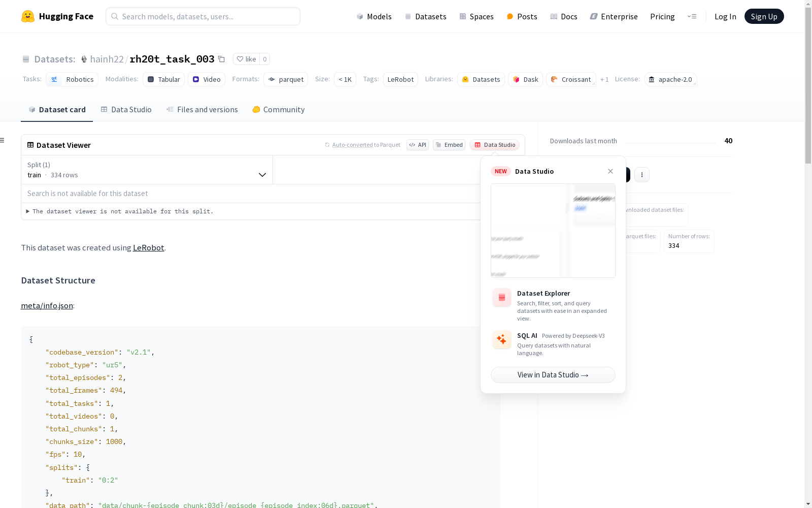The image size is (812, 508).
Task: Click the < 1K size tag
Action: tap(345, 79)
